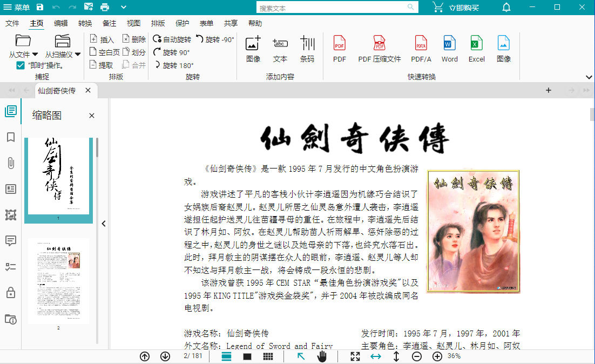Click the 插入 page button
The width and height of the screenshot is (595, 364).
pos(102,39)
